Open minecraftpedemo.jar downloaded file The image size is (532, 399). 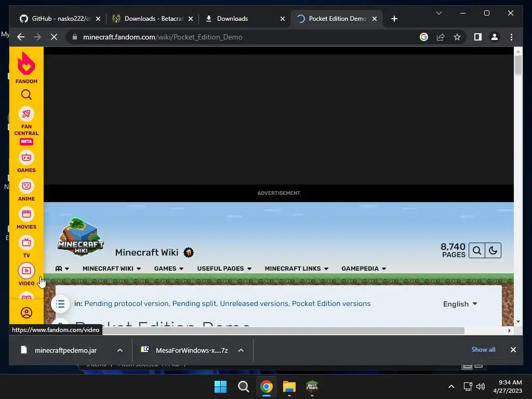pos(65,350)
